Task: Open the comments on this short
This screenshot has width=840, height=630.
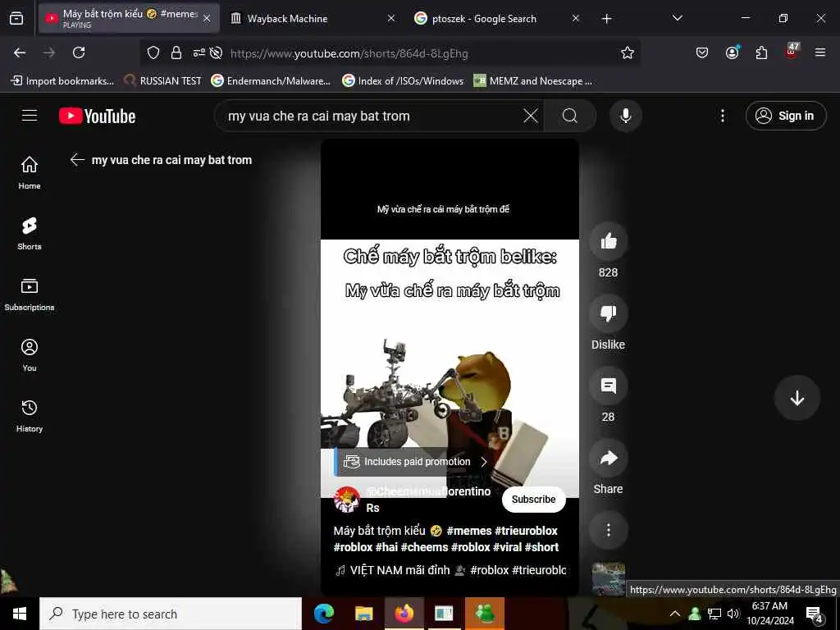Action: pyautogui.click(x=608, y=386)
